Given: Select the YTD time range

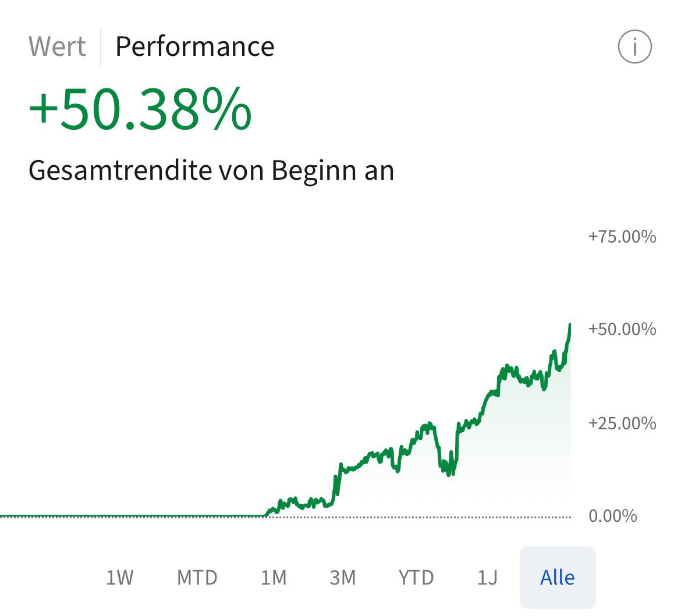Looking at the screenshot, I should pos(416,578).
